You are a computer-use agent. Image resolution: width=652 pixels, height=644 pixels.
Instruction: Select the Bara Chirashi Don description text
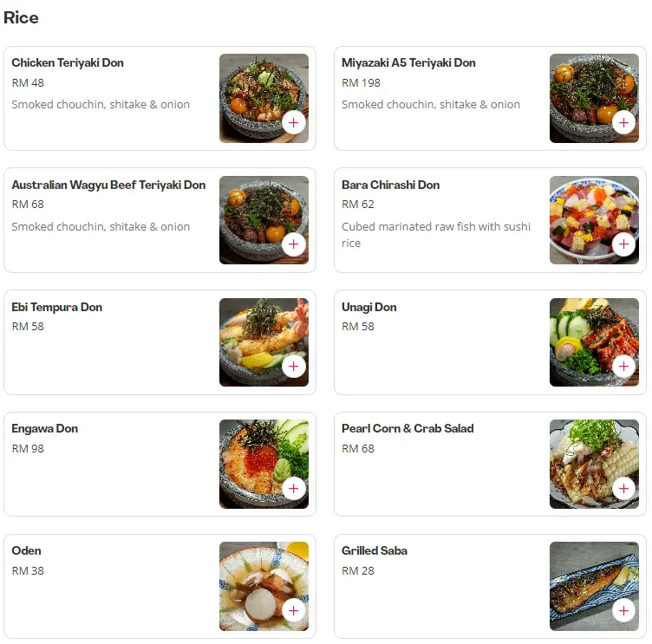[x=436, y=235]
